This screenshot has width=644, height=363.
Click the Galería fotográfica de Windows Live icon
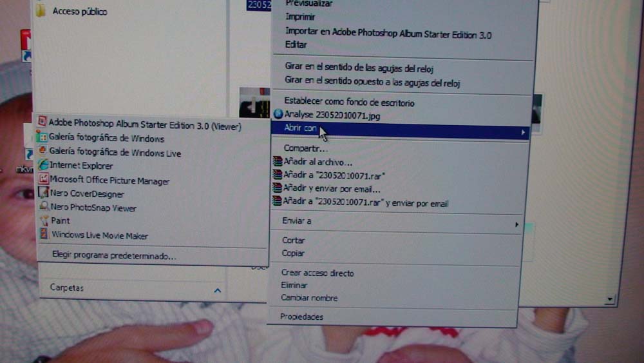[x=43, y=150]
